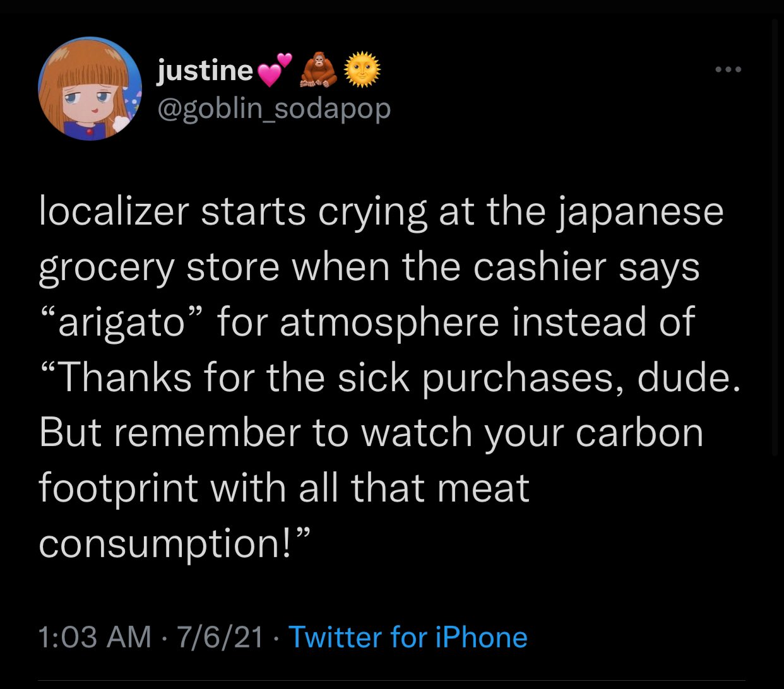The image size is (784, 689).
Task: Click the 7/6/21 tweet date
Action: point(220,637)
